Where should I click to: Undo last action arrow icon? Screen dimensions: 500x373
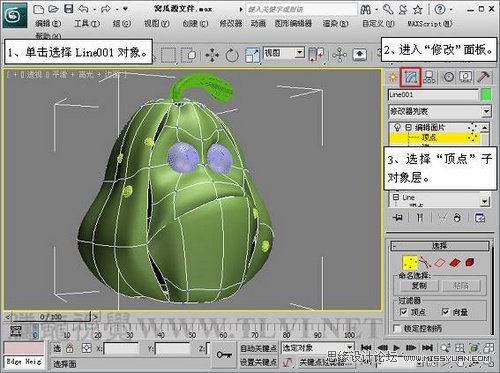[83, 9]
